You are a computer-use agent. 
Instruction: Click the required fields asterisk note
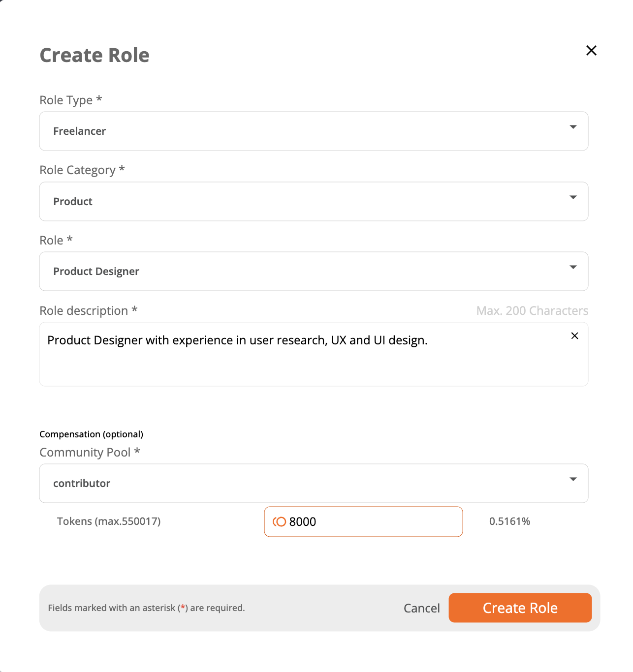[146, 608]
